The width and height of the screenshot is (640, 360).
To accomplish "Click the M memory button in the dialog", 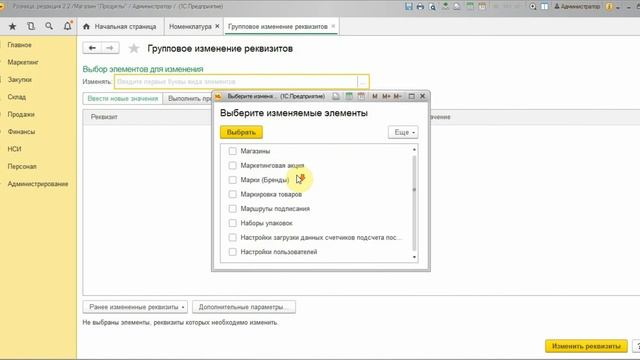I will (375, 96).
